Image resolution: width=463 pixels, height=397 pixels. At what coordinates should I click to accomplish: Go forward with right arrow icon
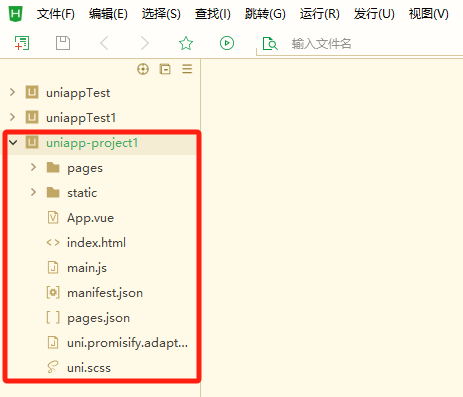point(145,43)
